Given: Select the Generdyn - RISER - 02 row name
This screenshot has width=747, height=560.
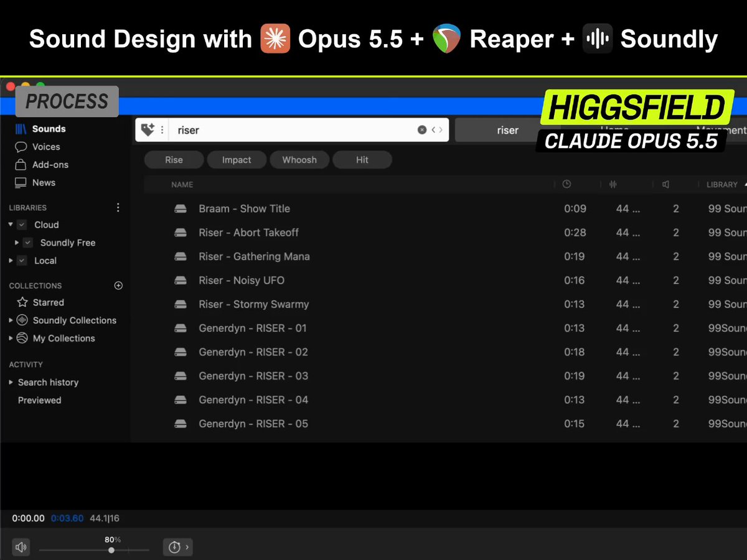Looking at the screenshot, I should click(253, 352).
